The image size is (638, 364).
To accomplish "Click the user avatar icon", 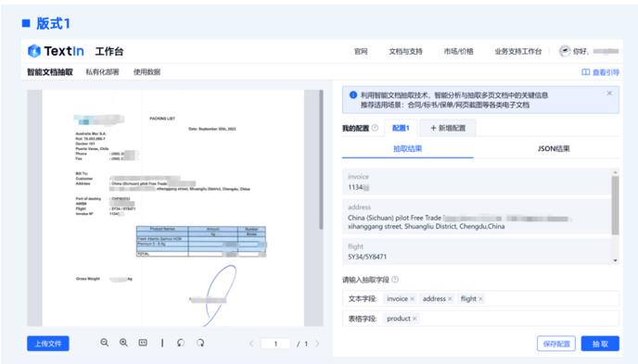I will [565, 51].
